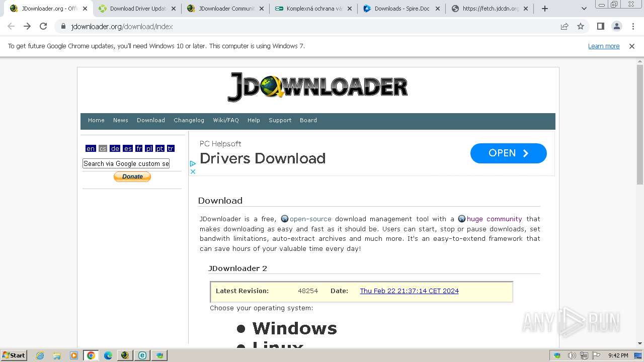
Task: Click globe icon beside open-source link
Action: pyautogui.click(x=285, y=219)
